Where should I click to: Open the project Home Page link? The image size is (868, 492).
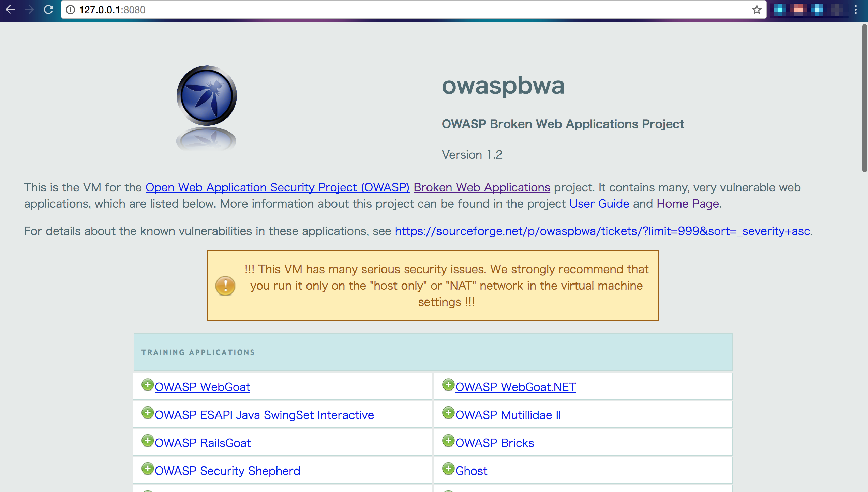click(x=687, y=203)
